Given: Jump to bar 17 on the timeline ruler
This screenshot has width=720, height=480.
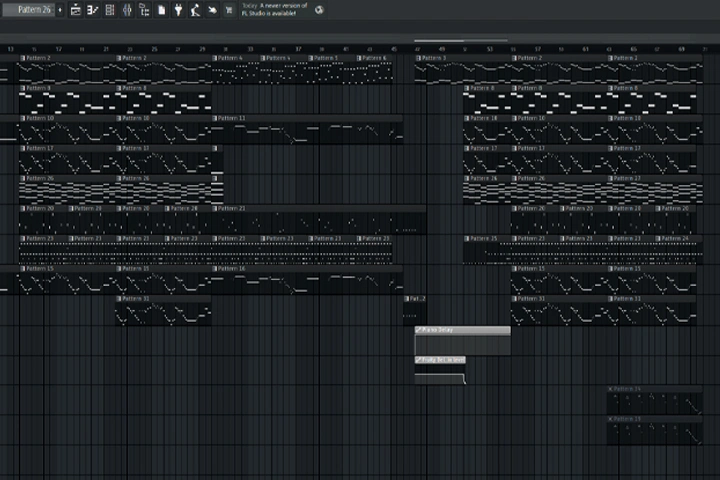Looking at the screenshot, I should (x=58, y=49).
